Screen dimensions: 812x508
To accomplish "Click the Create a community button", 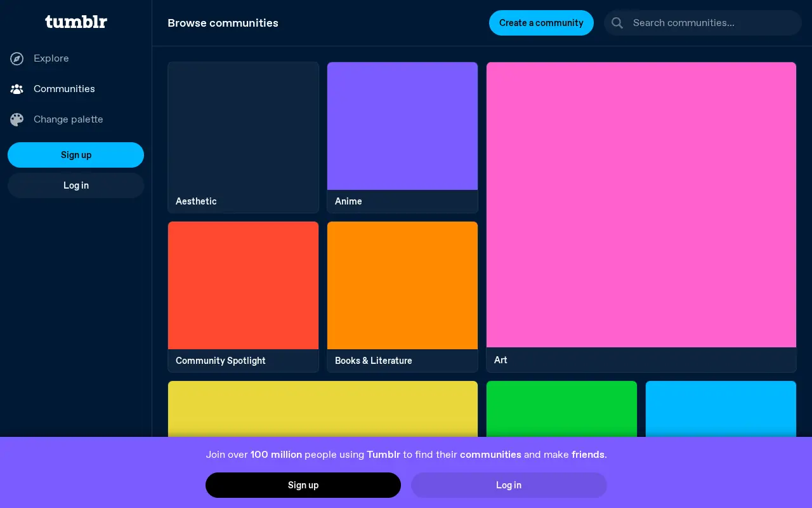I will point(541,23).
